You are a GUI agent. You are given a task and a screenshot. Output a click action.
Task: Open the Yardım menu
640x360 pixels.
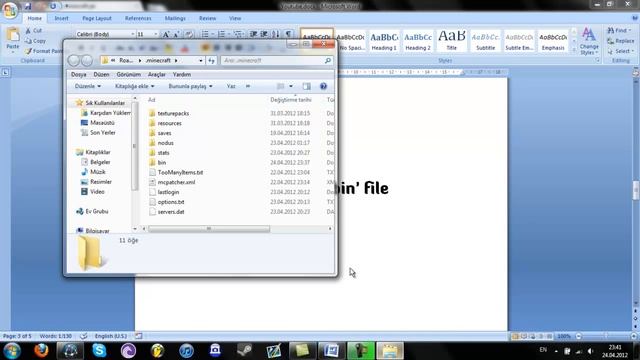tap(182, 74)
